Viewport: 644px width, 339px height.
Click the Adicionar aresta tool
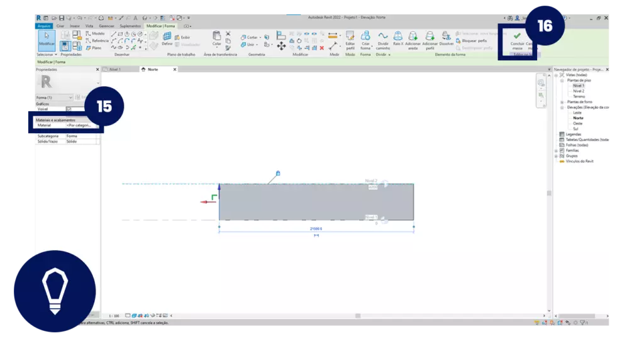click(413, 40)
